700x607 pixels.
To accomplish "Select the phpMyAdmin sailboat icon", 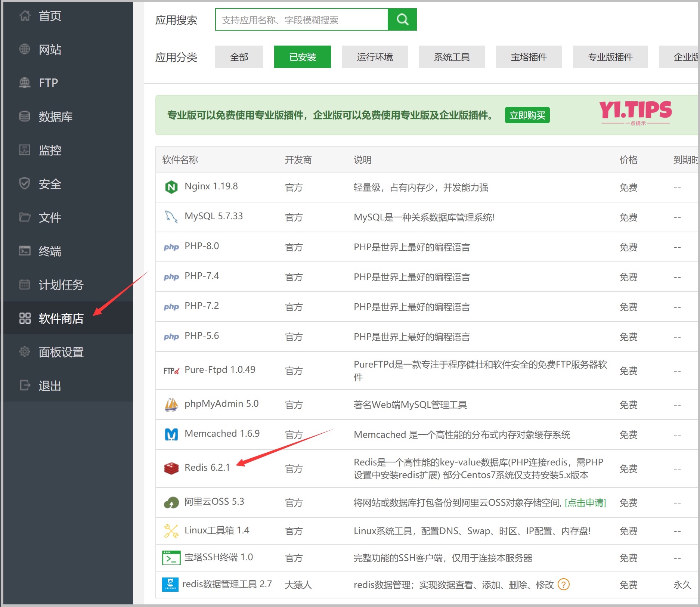I will coord(171,404).
